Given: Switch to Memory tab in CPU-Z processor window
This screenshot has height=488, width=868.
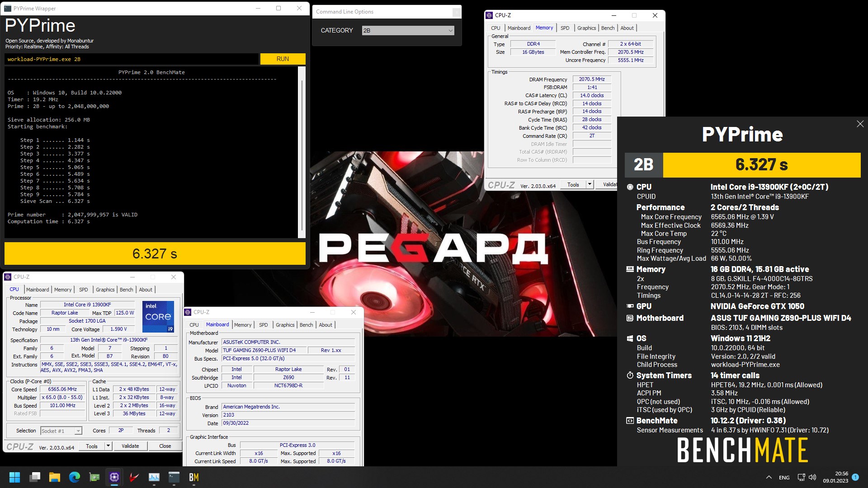Looking at the screenshot, I should (x=63, y=290).
